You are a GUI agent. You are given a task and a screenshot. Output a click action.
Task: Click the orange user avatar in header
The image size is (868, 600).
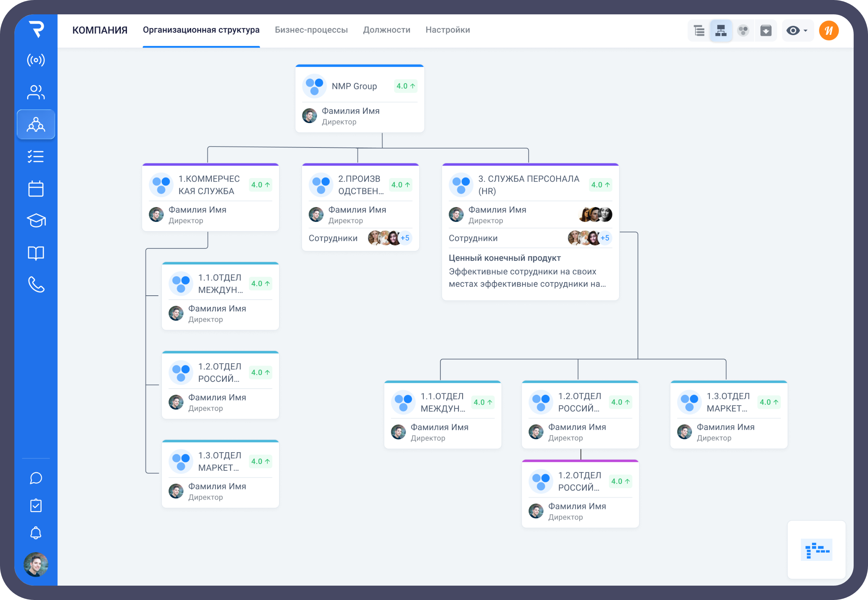click(829, 31)
